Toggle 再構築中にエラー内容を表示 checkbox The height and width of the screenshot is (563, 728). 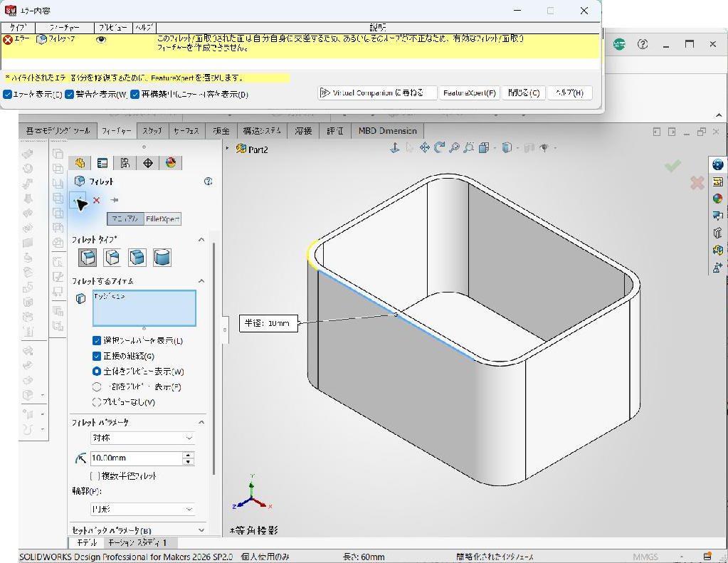(135, 95)
